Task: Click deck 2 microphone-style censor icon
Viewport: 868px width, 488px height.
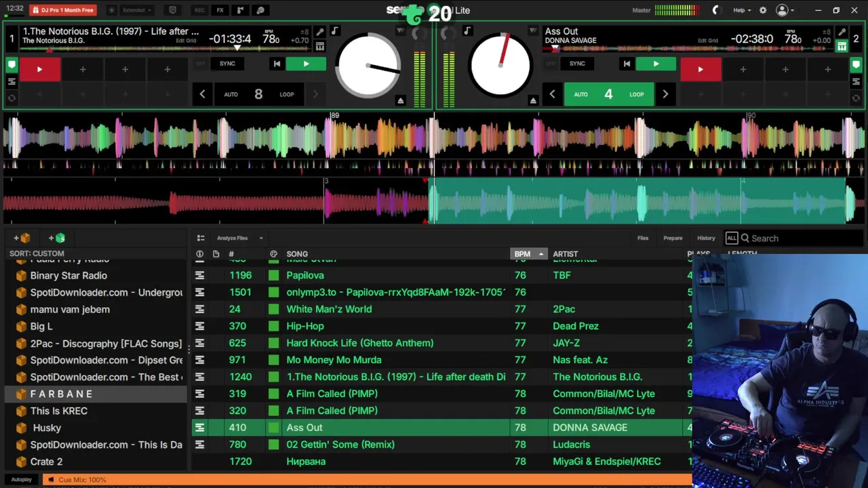Action: [x=842, y=32]
